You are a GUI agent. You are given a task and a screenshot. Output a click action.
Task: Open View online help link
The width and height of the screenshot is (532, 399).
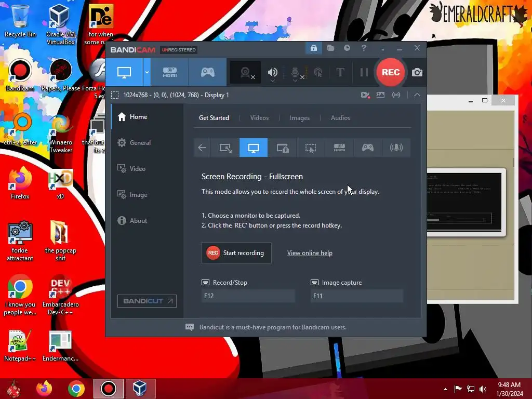(x=310, y=253)
